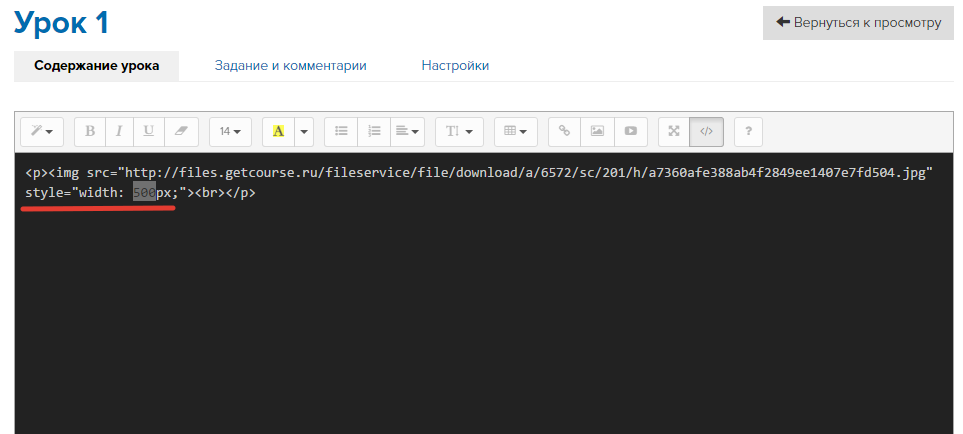This screenshot has width=963, height=434.
Task: Click the insert video icon
Action: [630, 131]
